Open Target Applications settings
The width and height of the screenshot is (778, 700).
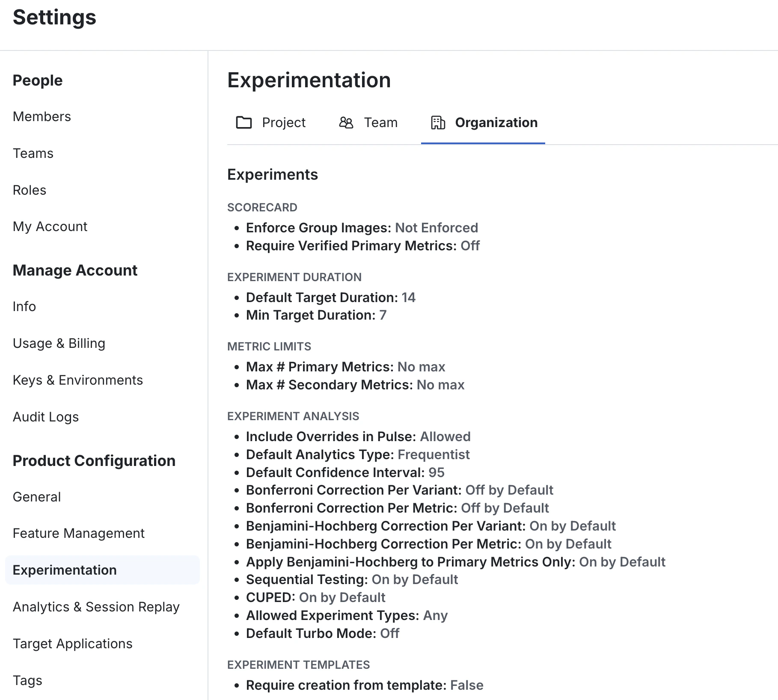click(x=73, y=644)
